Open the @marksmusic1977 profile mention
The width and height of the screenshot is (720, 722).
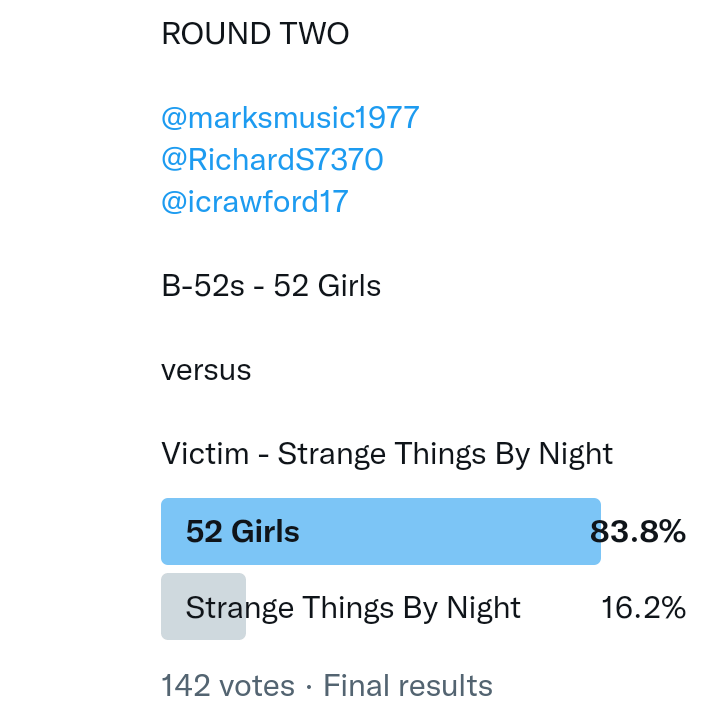290,118
